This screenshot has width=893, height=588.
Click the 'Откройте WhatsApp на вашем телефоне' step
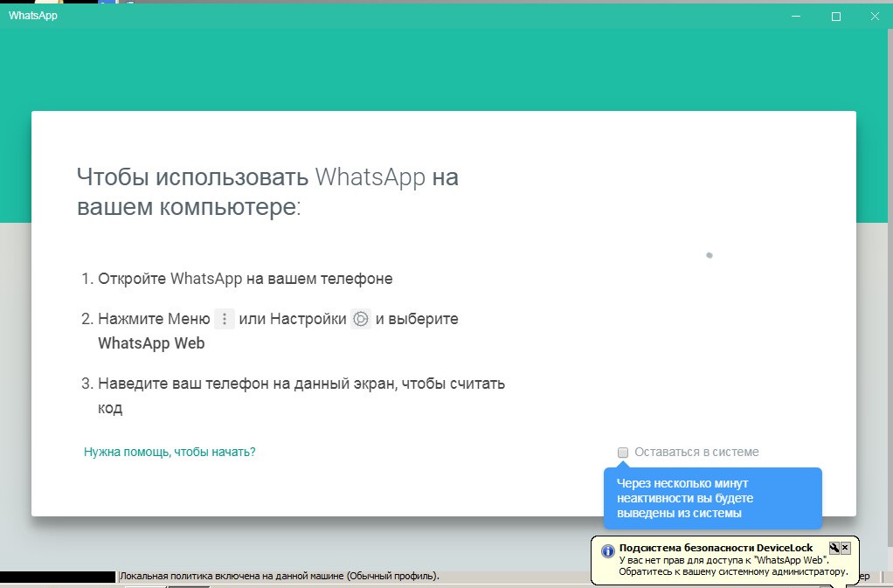pos(245,279)
